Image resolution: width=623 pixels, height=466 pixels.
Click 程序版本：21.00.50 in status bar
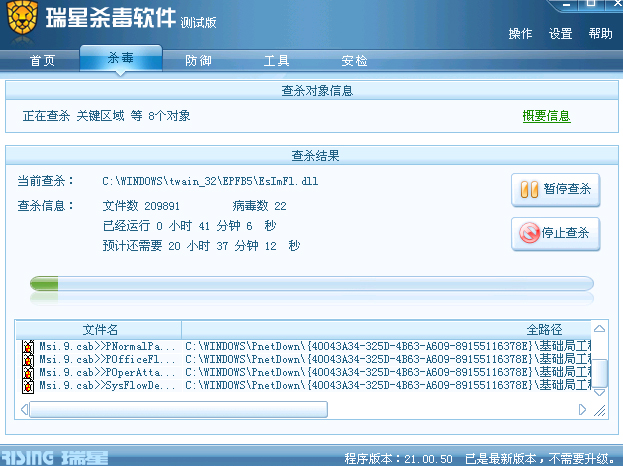399,458
